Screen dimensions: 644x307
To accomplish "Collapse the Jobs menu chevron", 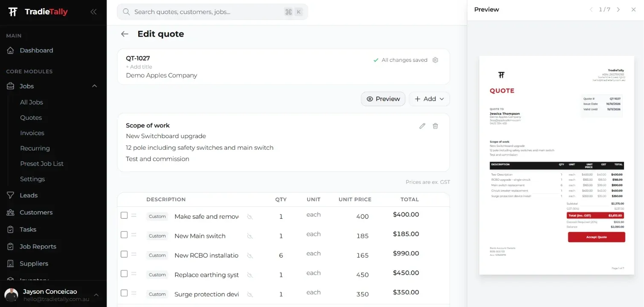I will (x=95, y=86).
